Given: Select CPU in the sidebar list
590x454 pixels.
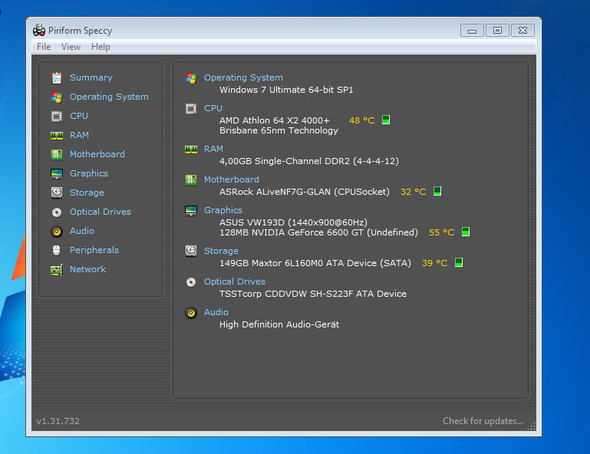Looking at the screenshot, I should pos(79,116).
